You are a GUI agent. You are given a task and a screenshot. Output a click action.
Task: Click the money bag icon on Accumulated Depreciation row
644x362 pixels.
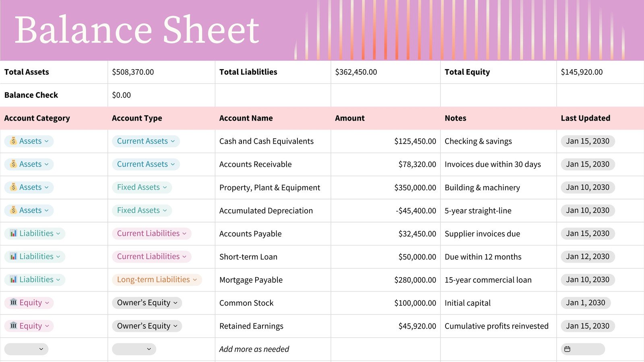click(13, 210)
